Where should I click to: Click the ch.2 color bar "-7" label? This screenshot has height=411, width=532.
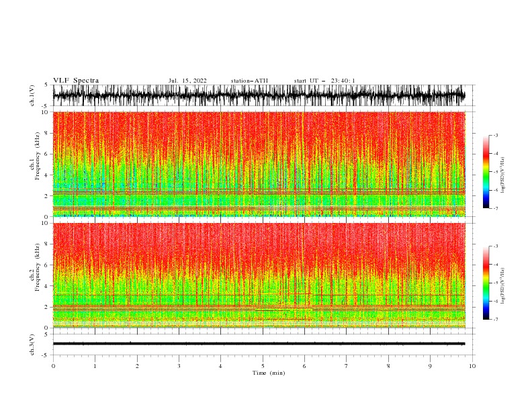coord(496,319)
